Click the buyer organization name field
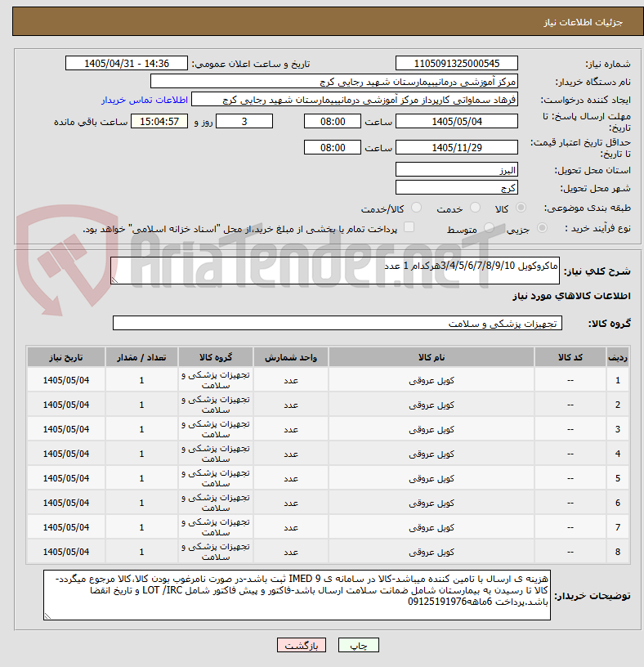The height and width of the screenshot is (667, 644). pyautogui.click(x=334, y=81)
